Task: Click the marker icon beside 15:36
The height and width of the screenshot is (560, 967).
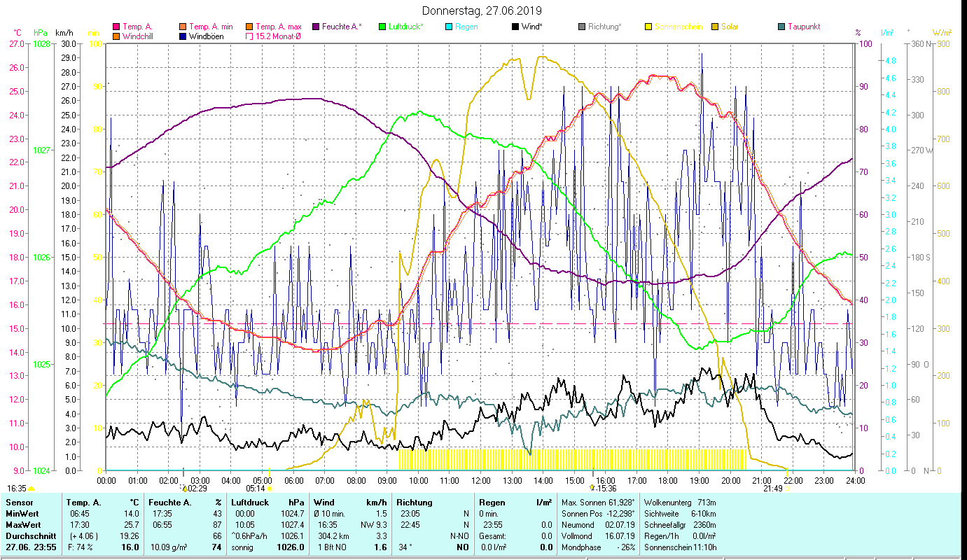Action: 592,488
